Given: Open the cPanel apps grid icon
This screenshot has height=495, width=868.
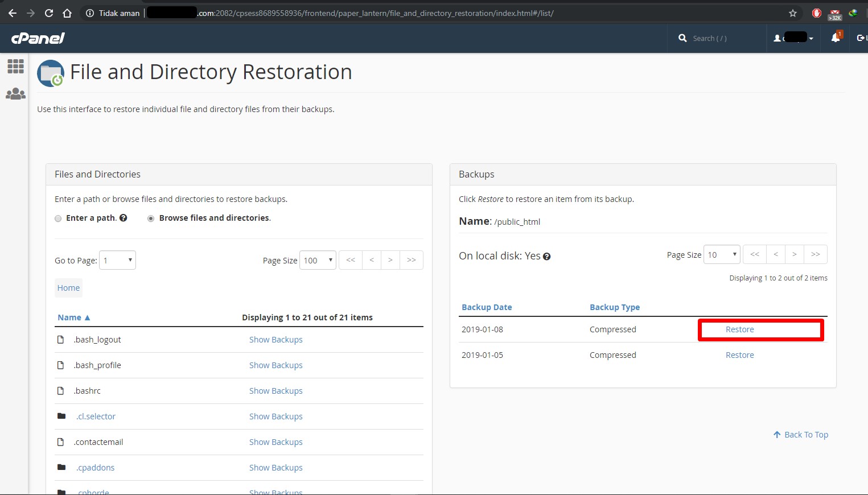Looking at the screenshot, I should tap(15, 67).
